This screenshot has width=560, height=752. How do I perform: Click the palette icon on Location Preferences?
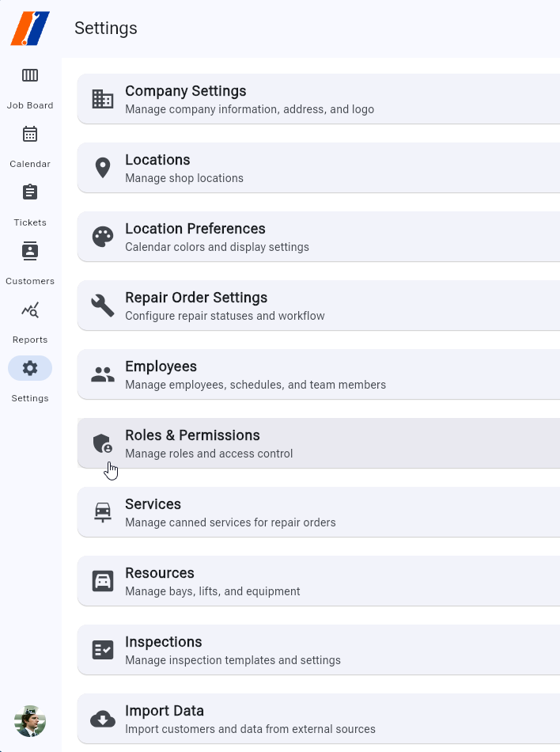(102, 236)
